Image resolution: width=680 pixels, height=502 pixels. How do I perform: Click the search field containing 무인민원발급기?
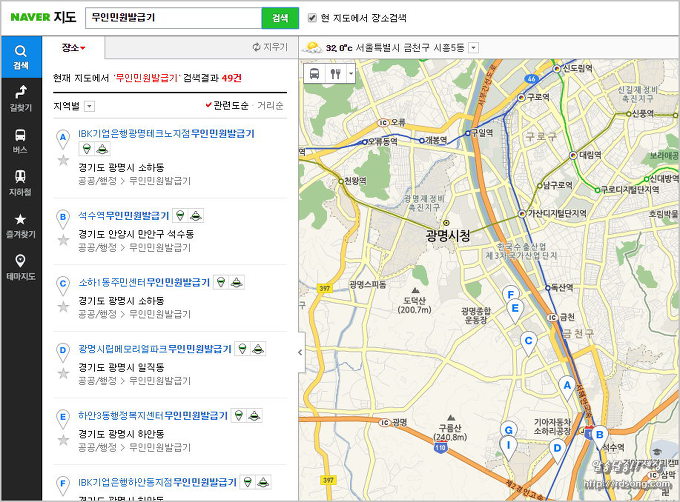point(173,18)
